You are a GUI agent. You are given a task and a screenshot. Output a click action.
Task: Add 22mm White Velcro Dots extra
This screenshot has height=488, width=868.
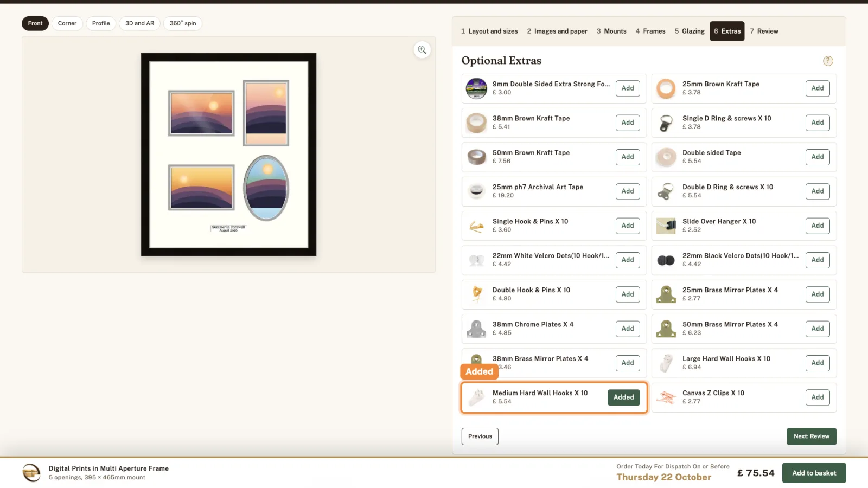click(628, 260)
